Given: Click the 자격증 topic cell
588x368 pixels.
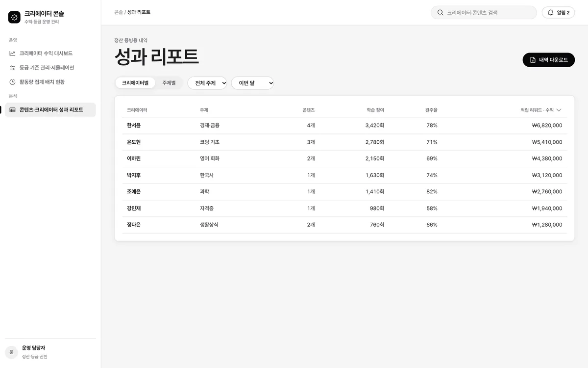Looking at the screenshot, I should 207,208.
